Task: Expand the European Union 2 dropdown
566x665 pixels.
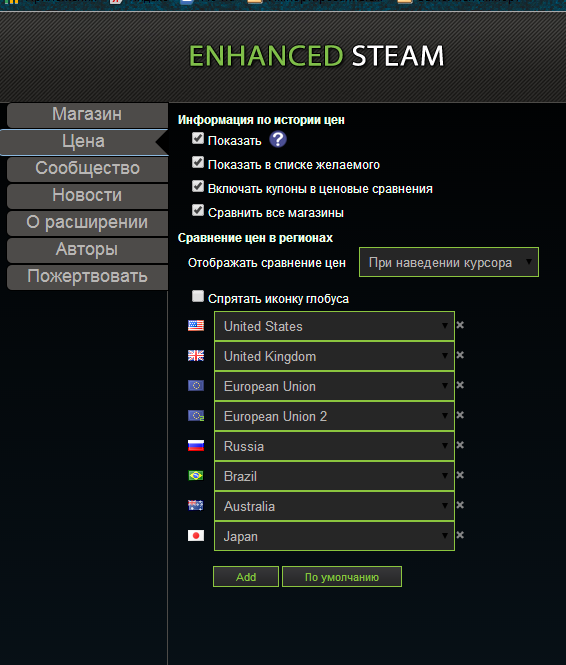Action: tap(335, 416)
